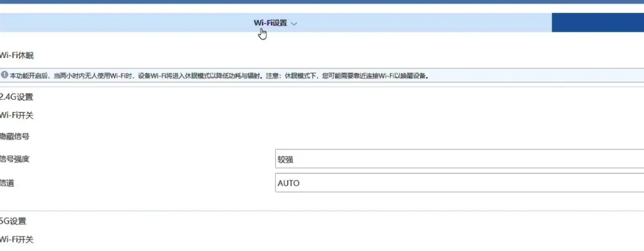Image resolution: width=644 pixels, height=251 pixels.
Task: Open the 信道 dropdown showing AUTO
Action: [459, 183]
